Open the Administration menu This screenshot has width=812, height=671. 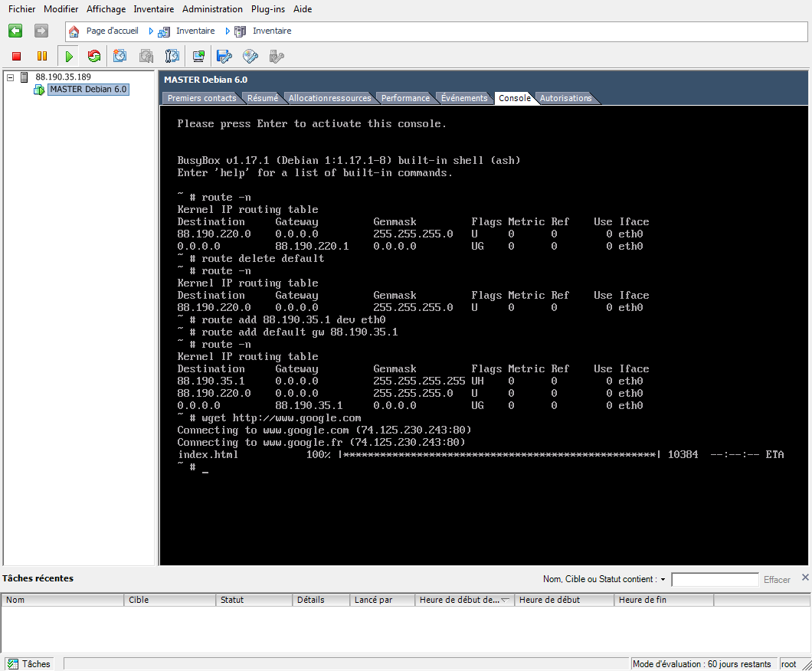[x=212, y=8]
